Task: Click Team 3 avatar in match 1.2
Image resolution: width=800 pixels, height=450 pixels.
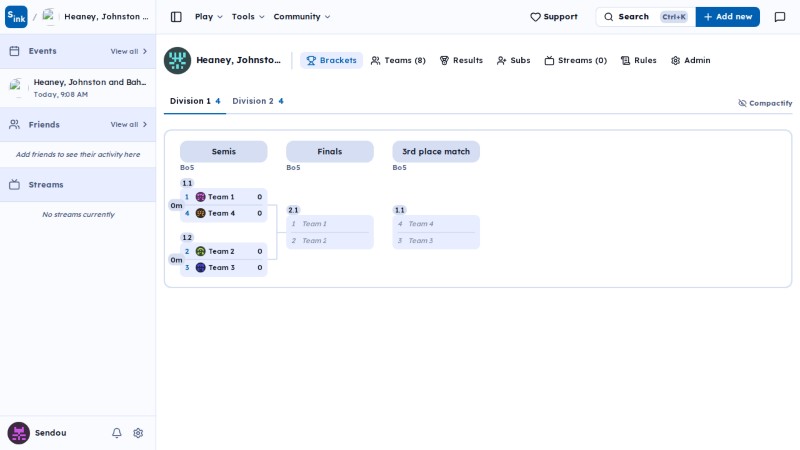Action: click(x=201, y=268)
